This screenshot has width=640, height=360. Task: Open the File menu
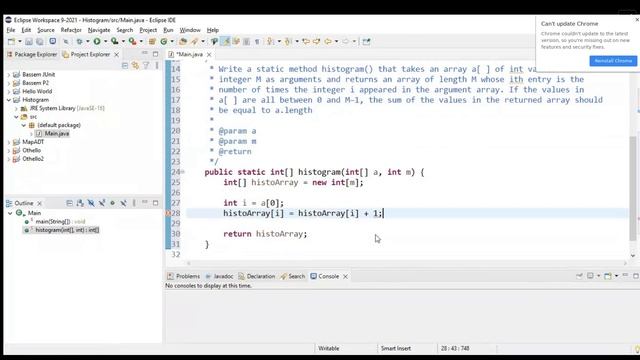11,30
